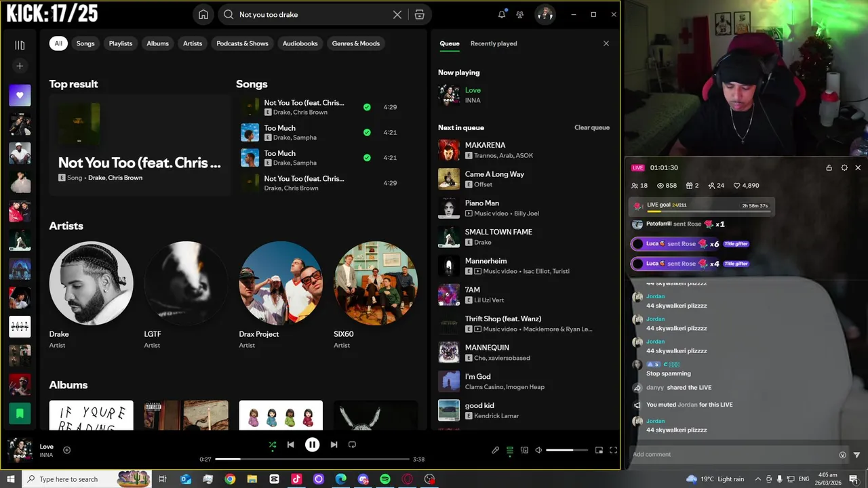Pause the current song
Screen dimensions: 868x488
(312, 445)
